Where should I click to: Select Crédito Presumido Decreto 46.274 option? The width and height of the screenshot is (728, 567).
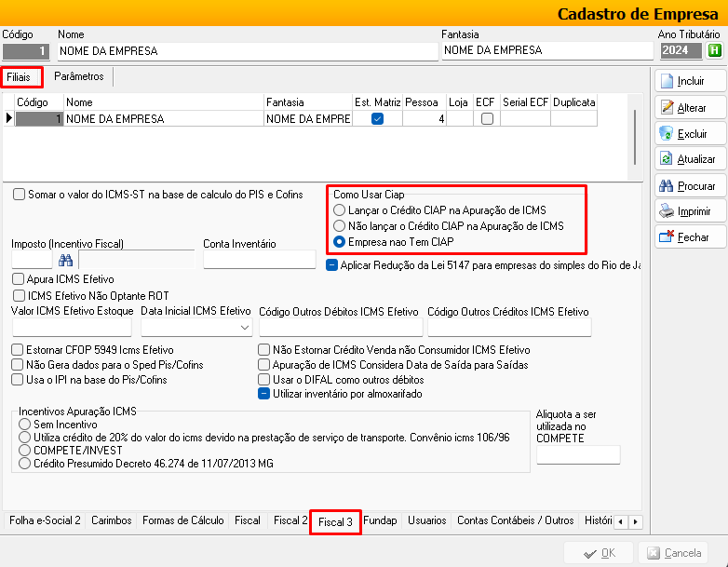pyautogui.click(x=24, y=464)
